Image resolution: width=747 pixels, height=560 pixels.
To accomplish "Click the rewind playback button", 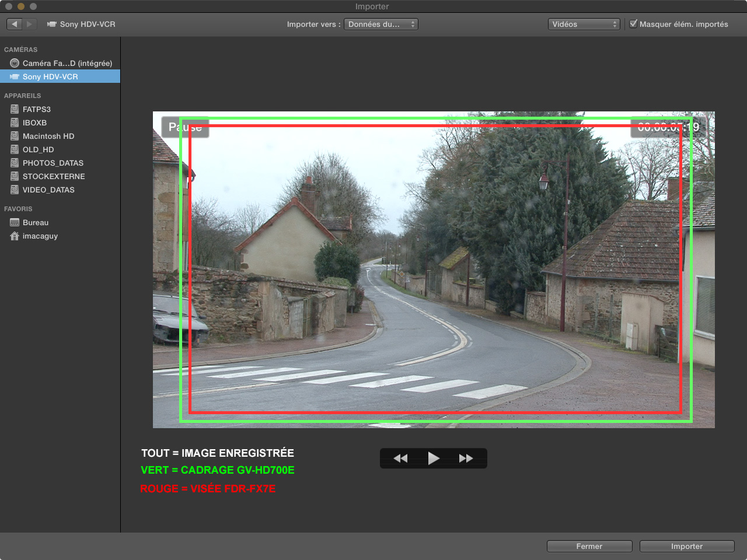I will pos(400,459).
